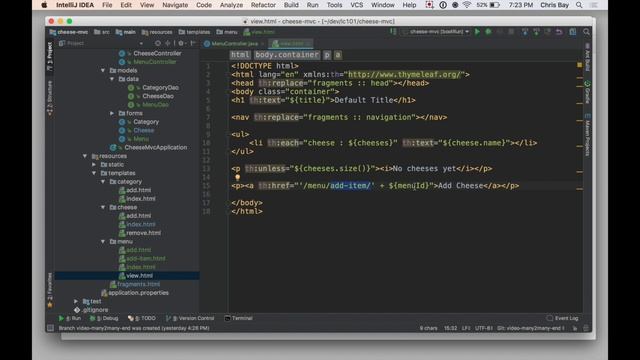640x360 pixels.
Task: Click the Project panel settings gear icon
Action: coord(181,43)
